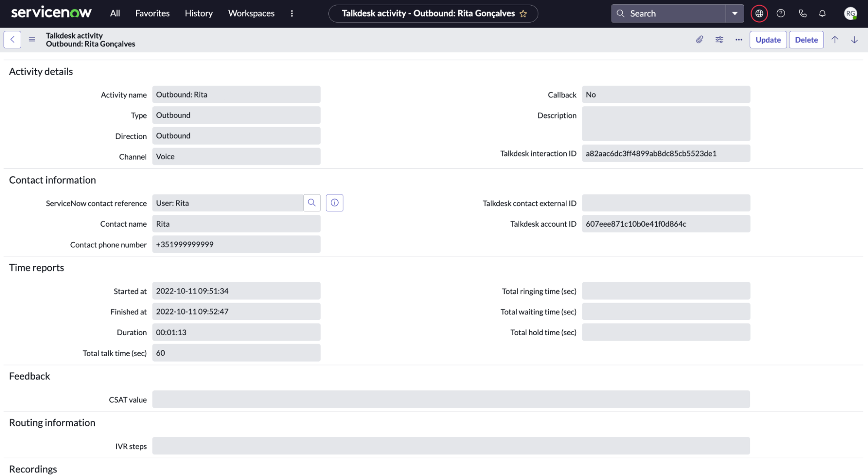The width and height of the screenshot is (868, 475).
Task: Click the back chevron to return
Action: (12, 40)
